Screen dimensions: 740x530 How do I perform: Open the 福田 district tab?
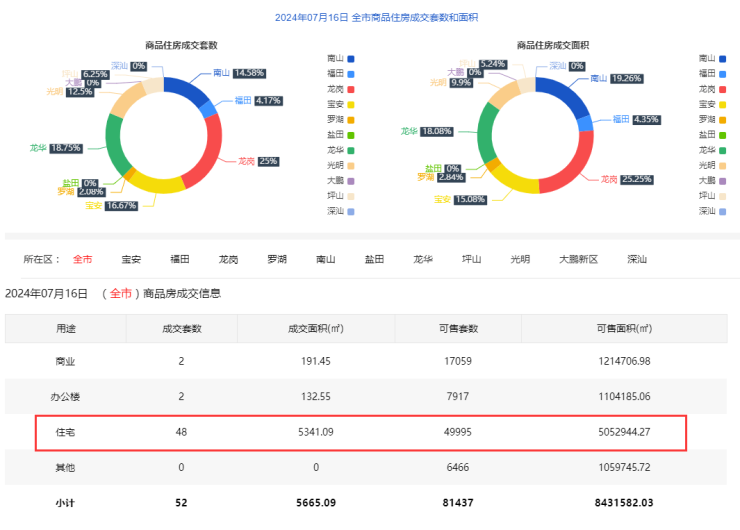(x=180, y=259)
